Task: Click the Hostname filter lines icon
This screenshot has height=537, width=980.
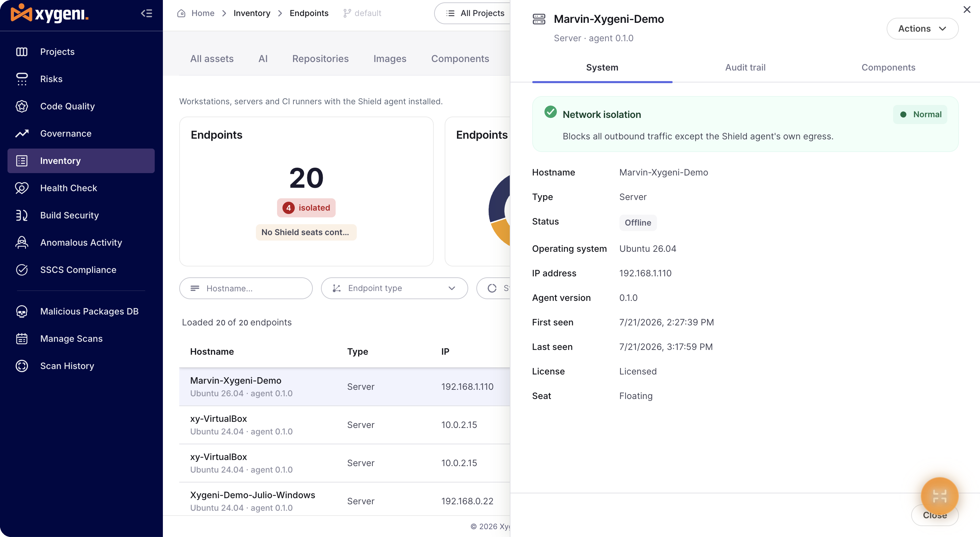Action: [x=195, y=288]
